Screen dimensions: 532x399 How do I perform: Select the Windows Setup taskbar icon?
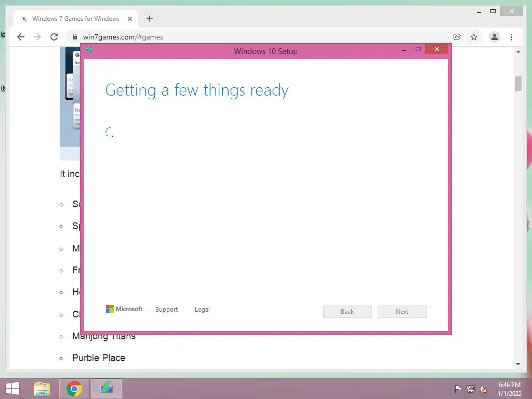(x=107, y=389)
